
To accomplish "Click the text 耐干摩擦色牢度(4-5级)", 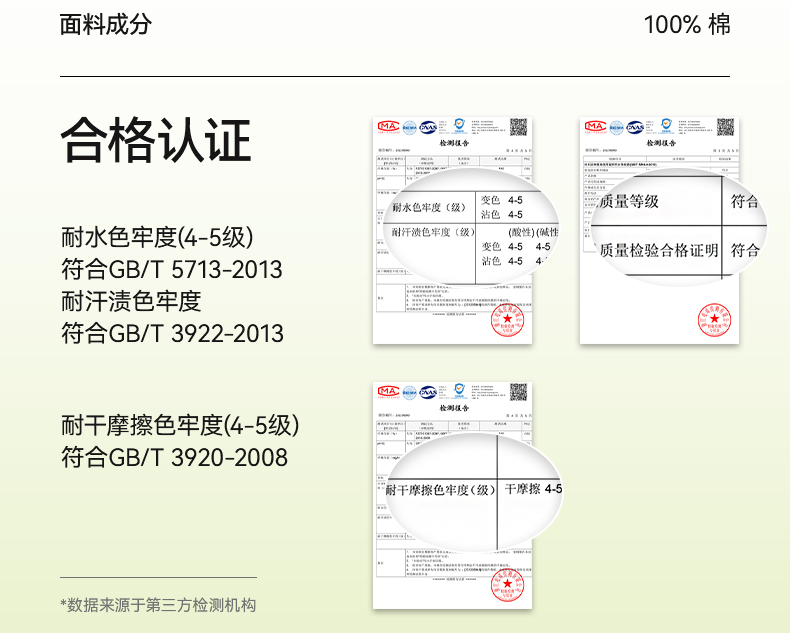I will pos(180,425).
